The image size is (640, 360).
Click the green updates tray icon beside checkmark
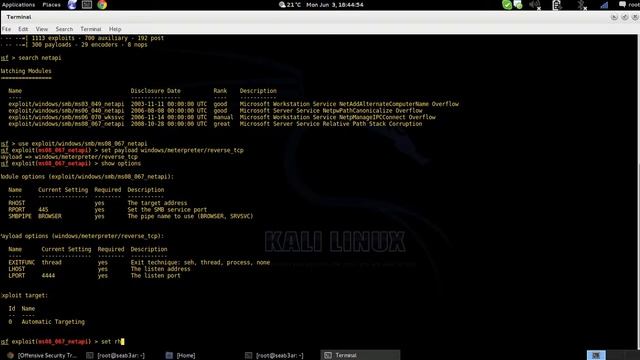point(518,5)
